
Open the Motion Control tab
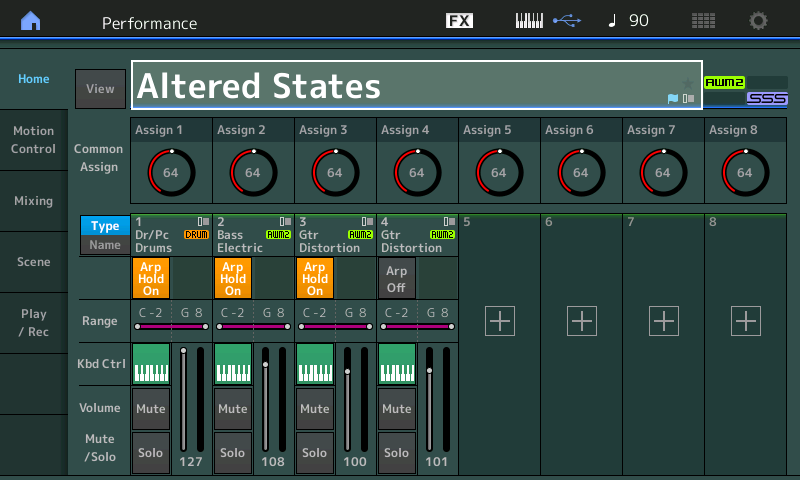[x=34, y=140]
